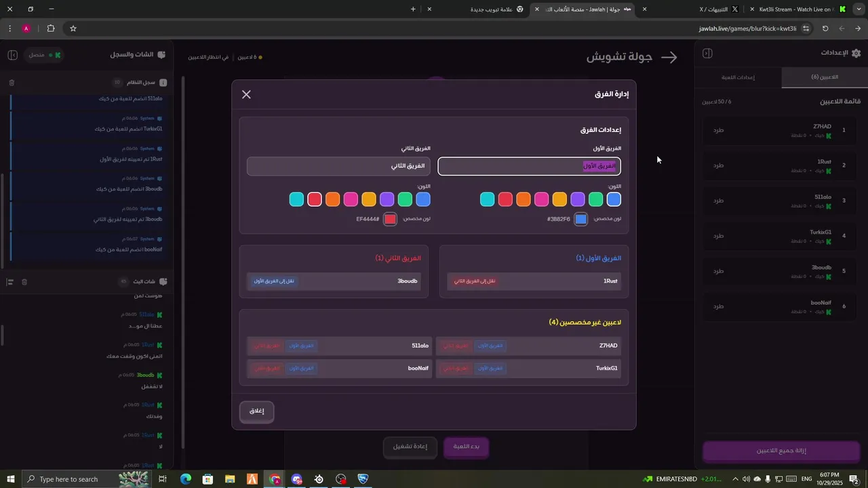Switch to علامة تبويب جديدة browser tab
This screenshot has width=868, height=488.
(476, 9)
